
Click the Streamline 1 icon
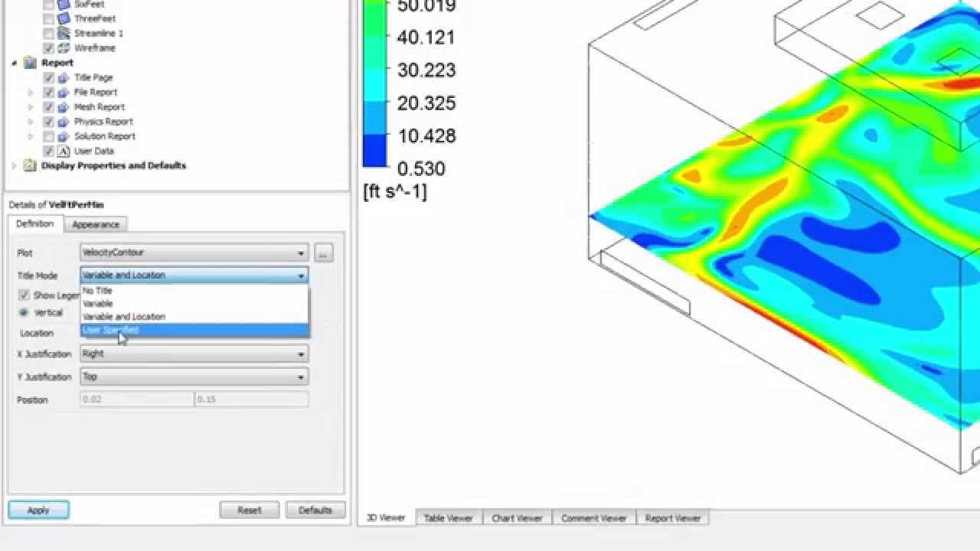(64, 33)
